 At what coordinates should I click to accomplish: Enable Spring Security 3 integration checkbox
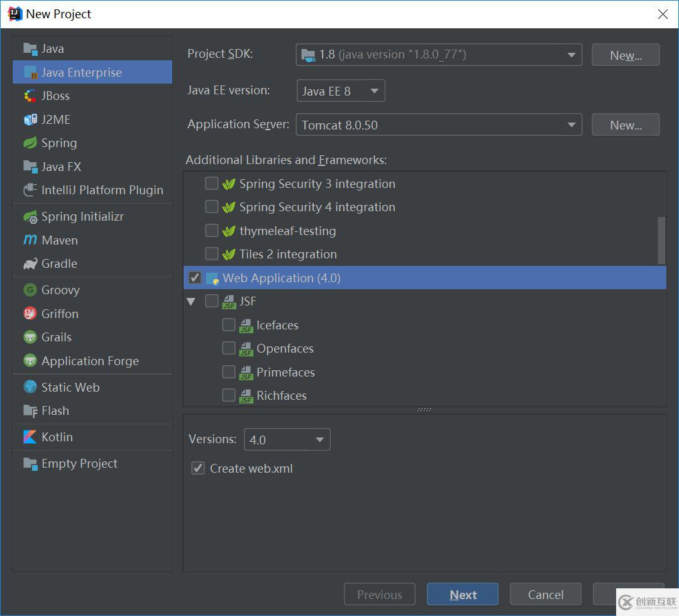[211, 184]
